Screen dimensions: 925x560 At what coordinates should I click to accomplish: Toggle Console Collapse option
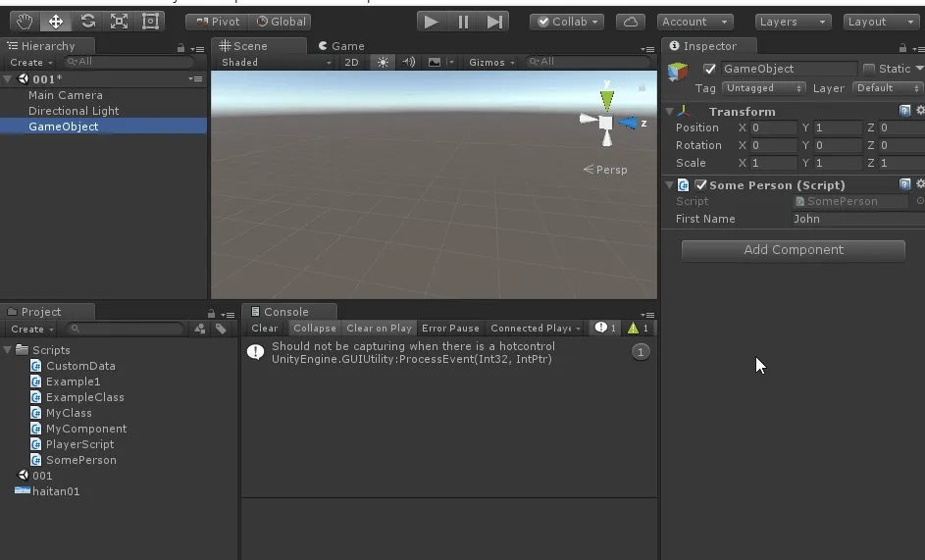[x=315, y=329]
